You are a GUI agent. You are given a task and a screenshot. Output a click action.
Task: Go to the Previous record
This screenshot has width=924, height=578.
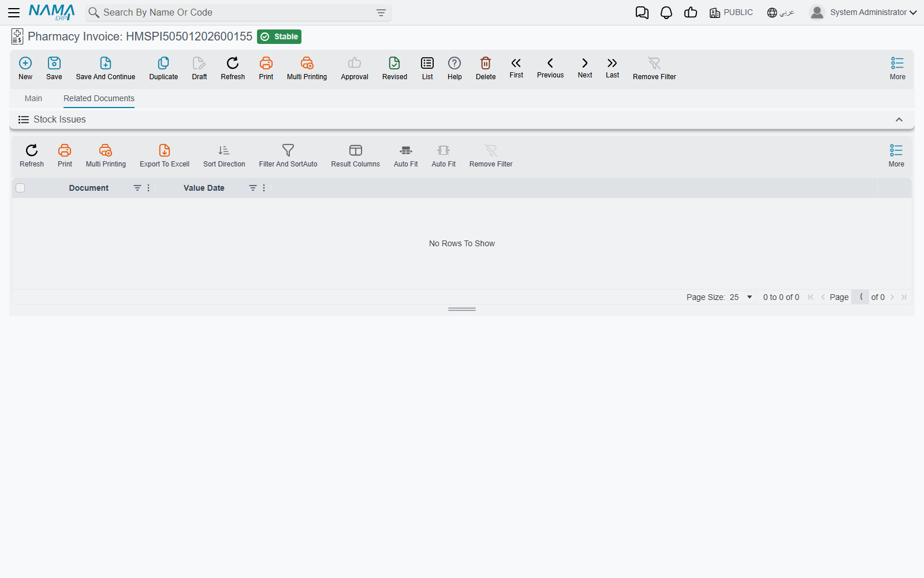550,68
